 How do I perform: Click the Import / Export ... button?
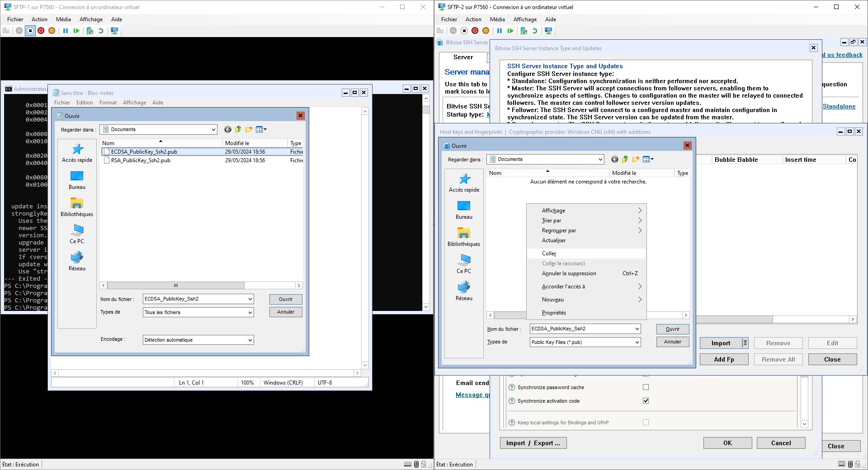(533, 443)
